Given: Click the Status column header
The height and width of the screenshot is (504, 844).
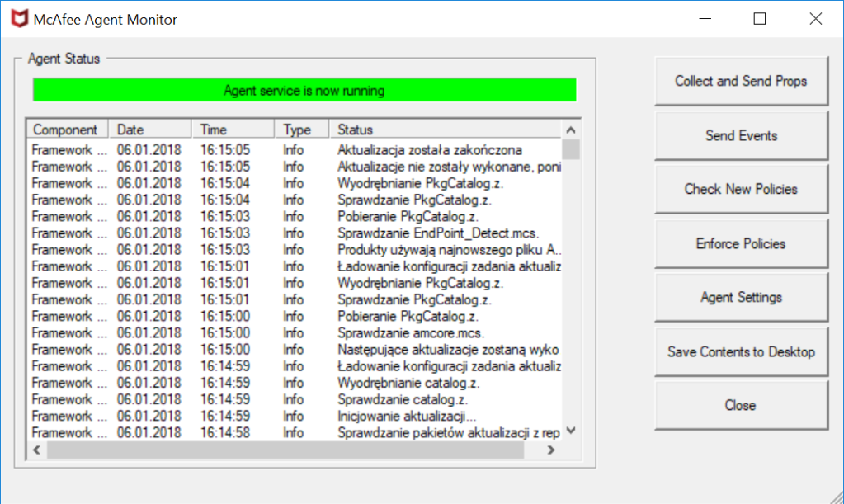Looking at the screenshot, I should point(446,130).
